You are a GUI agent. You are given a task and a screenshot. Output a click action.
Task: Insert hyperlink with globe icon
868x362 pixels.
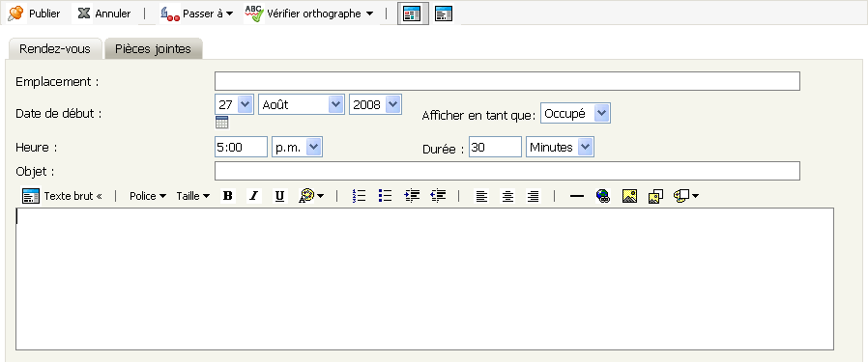pyautogui.click(x=603, y=196)
